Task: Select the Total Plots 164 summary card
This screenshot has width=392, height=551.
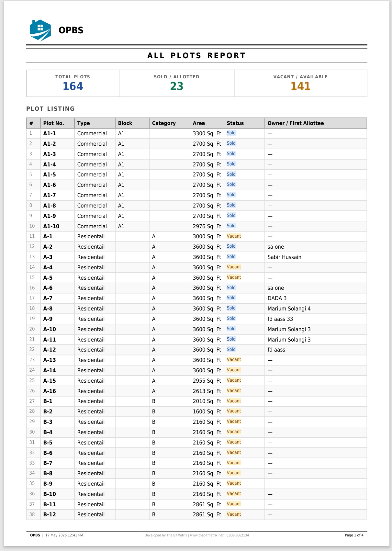Action: coord(73,83)
